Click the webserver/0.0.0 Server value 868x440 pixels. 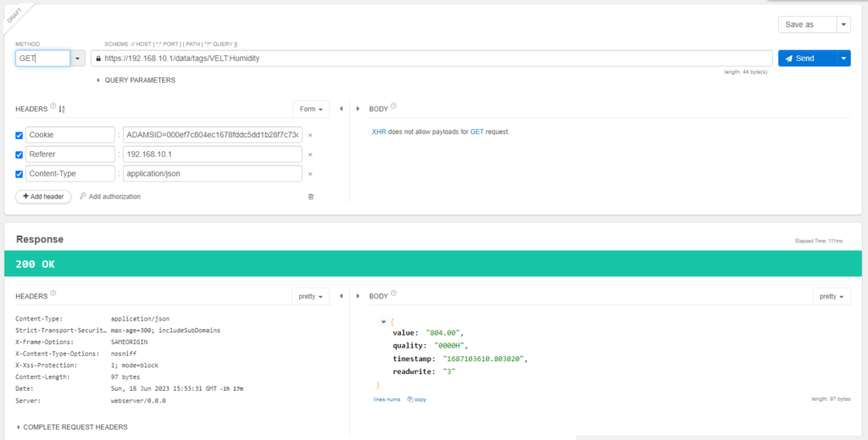coord(138,401)
